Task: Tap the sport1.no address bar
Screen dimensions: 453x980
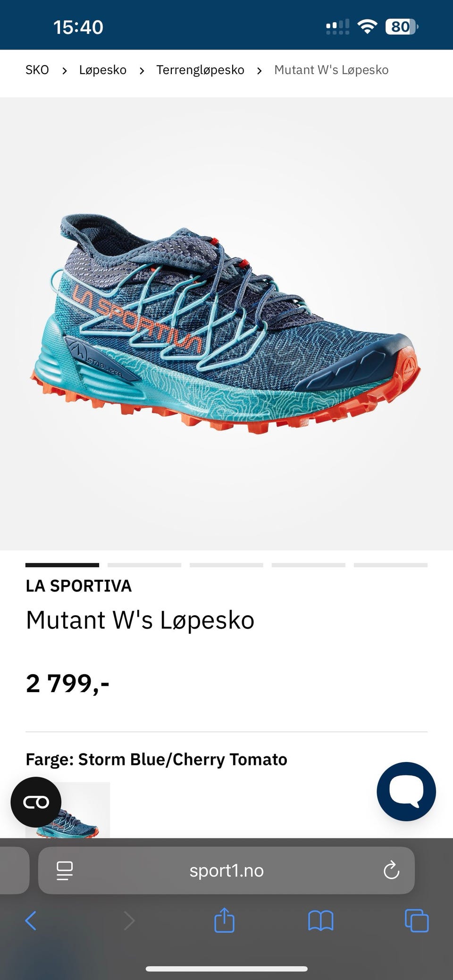Action: coord(226,871)
